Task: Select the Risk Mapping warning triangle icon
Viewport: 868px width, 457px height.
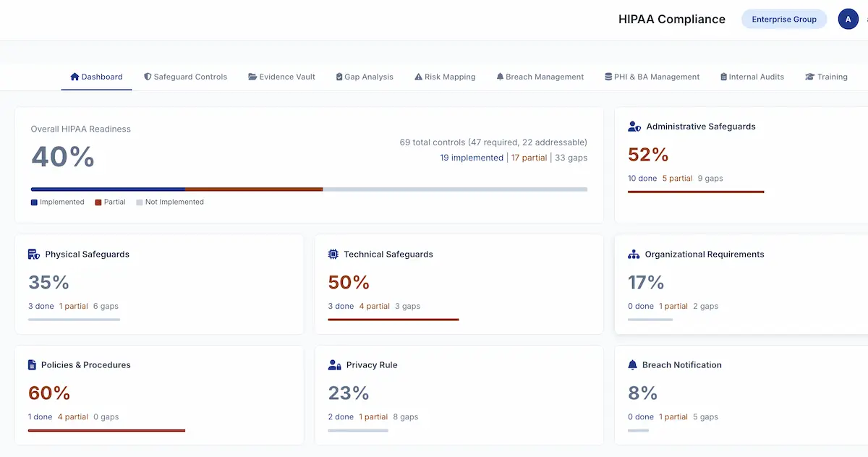Action: point(417,76)
